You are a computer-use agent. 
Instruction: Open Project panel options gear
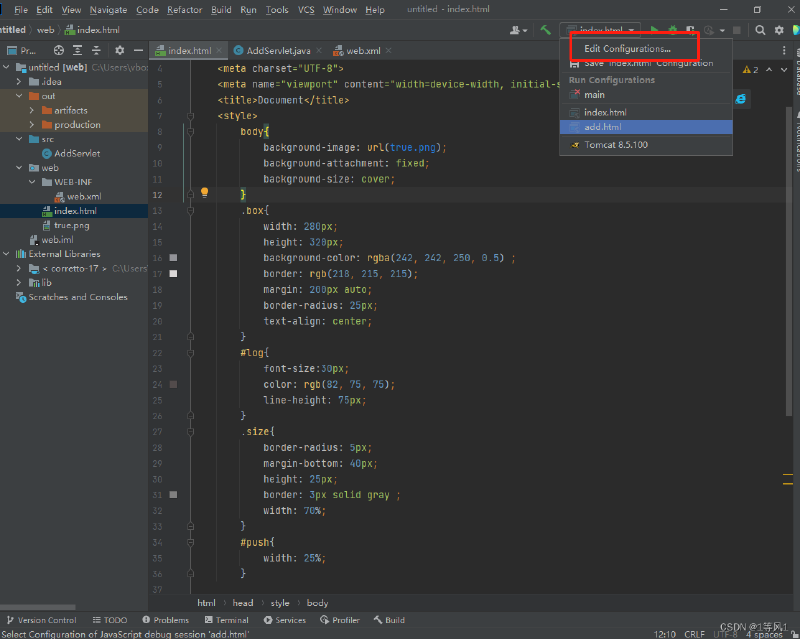point(119,50)
